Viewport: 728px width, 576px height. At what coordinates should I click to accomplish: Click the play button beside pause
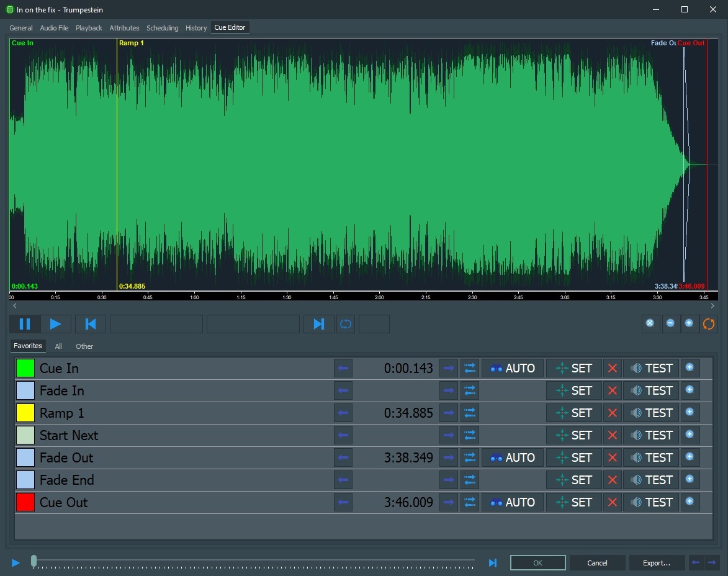click(x=56, y=324)
